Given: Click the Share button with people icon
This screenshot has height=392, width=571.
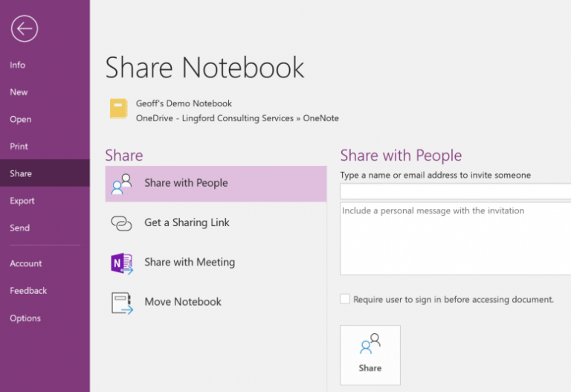Looking at the screenshot, I should 370,356.
